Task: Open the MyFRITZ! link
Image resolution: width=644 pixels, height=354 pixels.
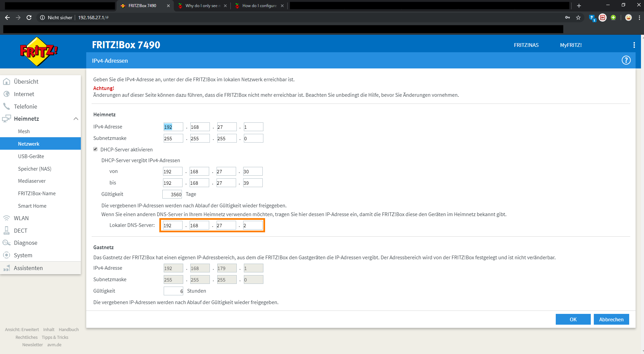Action: click(571, 45)
